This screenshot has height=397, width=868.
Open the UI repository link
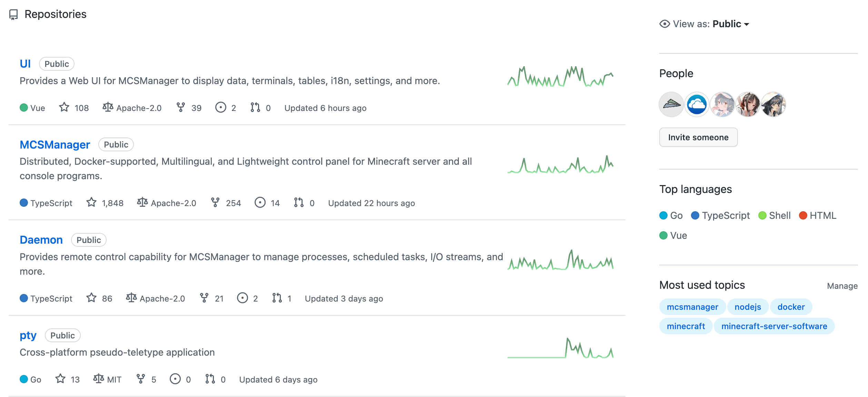[x=25, y=64]
